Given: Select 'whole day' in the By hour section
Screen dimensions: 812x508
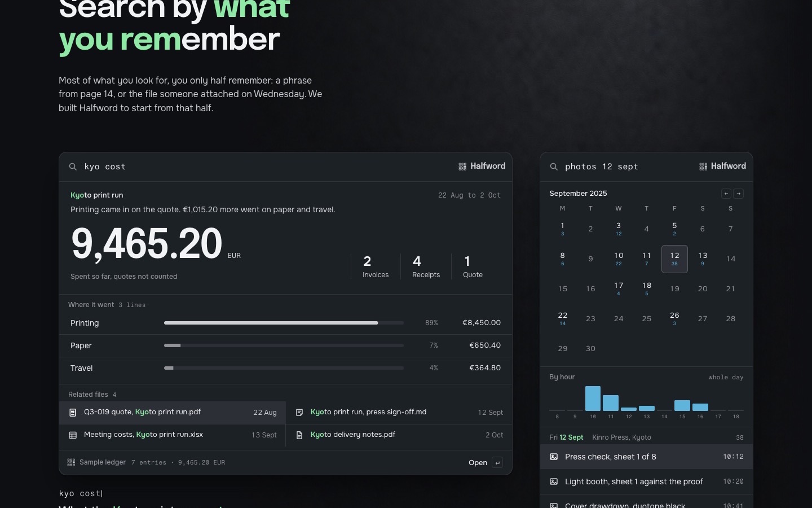Looking at the screenshot, I should pos(726,377).
